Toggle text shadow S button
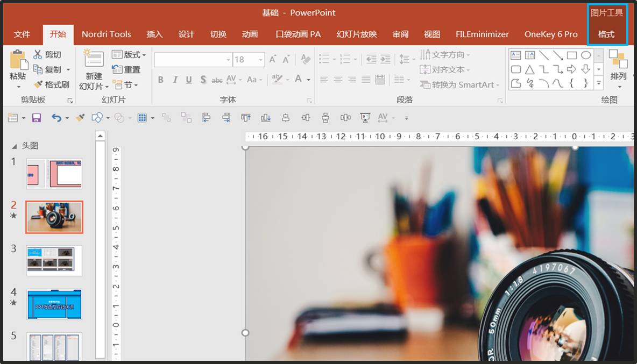This screenshot has width=637, height=364. (x=203, y=80)
